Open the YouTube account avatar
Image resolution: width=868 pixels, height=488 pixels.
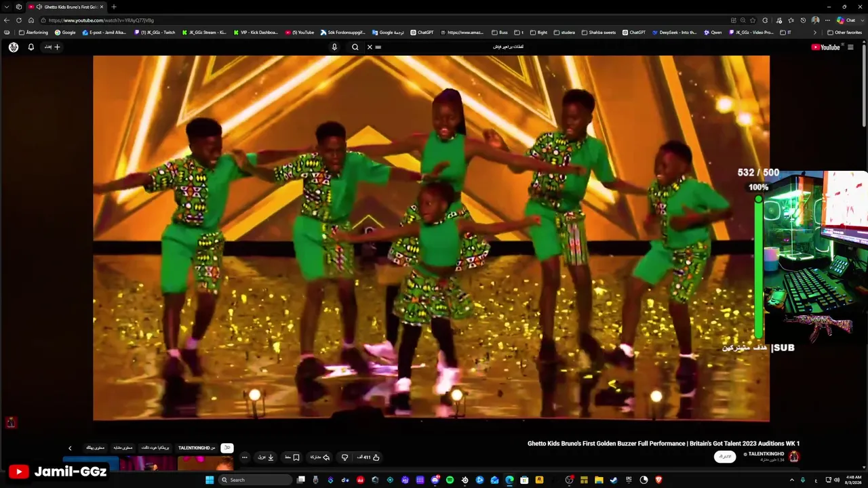(14, 47)
